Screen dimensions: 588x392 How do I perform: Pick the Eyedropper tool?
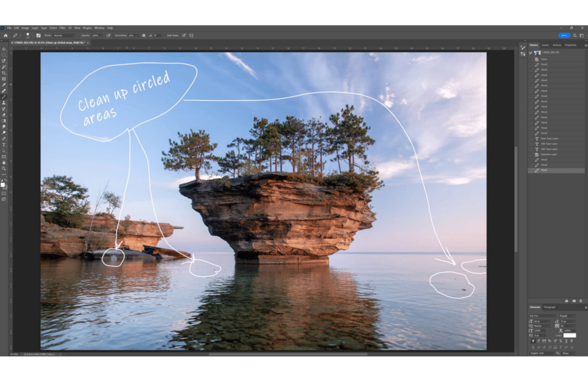pos(5,84)
